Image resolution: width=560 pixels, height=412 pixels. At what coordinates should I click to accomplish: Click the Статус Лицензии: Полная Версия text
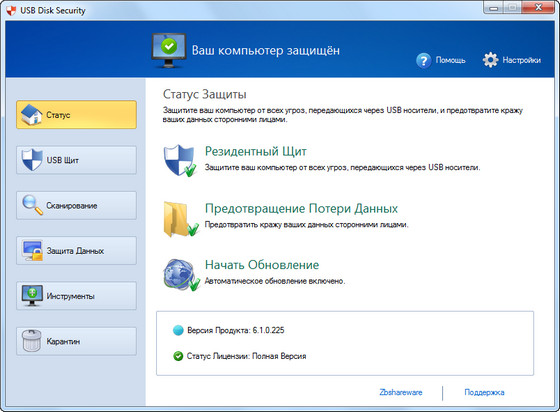[246, 356]
